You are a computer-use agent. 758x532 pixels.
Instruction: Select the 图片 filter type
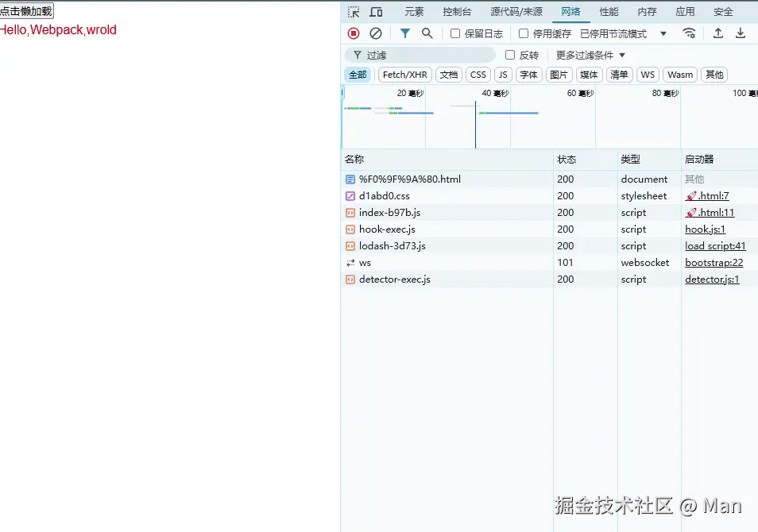coord(559,75)
